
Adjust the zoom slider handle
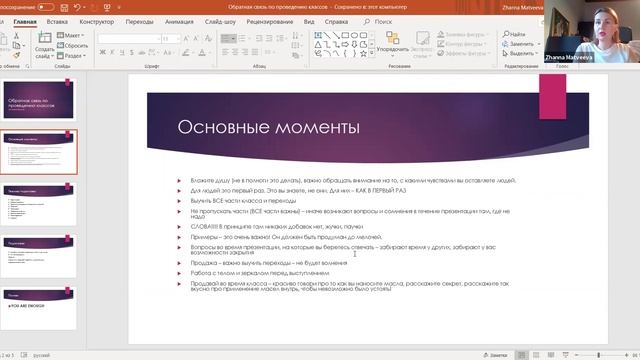coord(598,355)
